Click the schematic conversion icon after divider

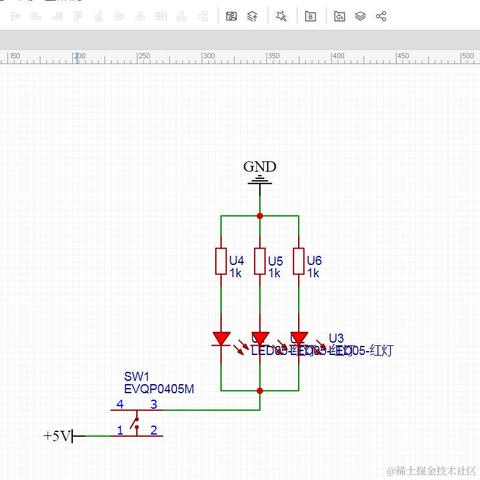231,16
